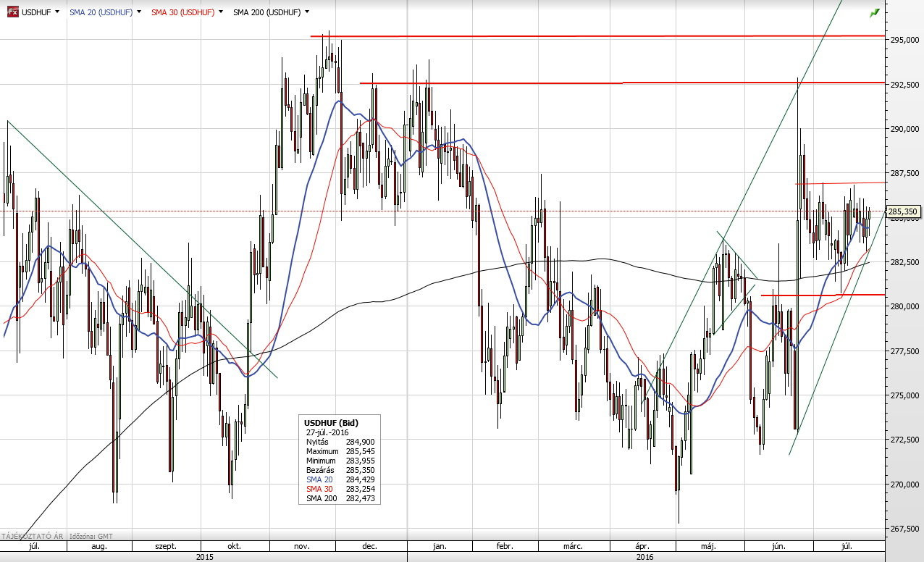Viewport: 924px width, 562px height.
Task: Click the 275,000 price axis label
Action: [x=903, y=395]
